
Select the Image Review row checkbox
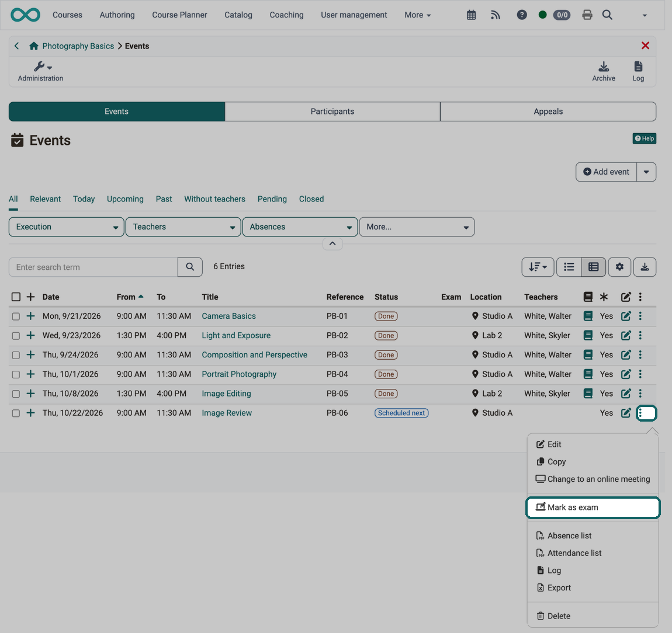point(16,413)
